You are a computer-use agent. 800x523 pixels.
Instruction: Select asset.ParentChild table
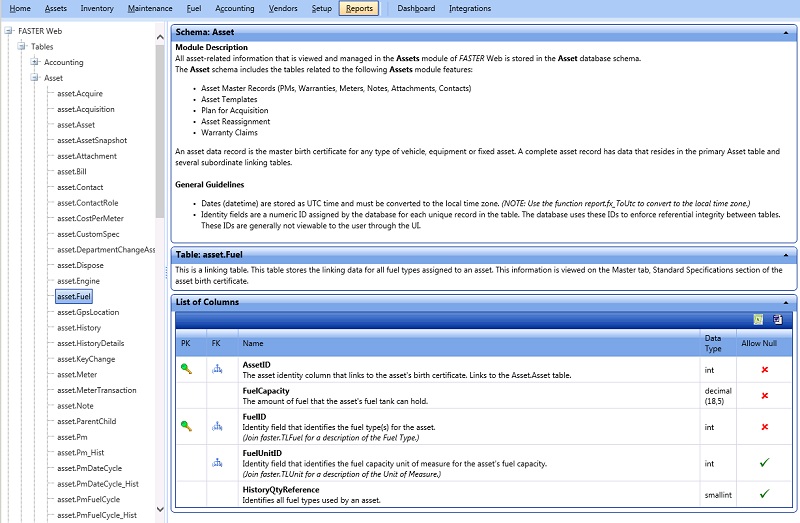[x=87, y=421]
